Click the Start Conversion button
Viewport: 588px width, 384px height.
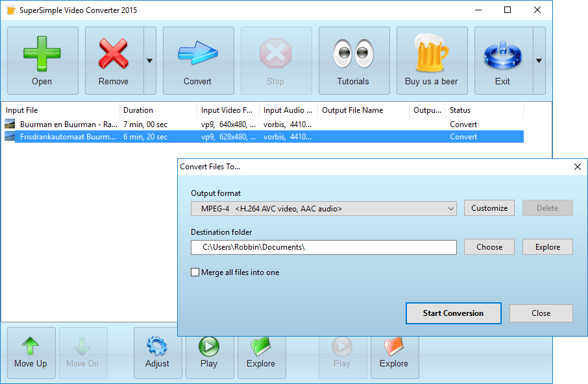pyautogui.click(x=454, y=313)
